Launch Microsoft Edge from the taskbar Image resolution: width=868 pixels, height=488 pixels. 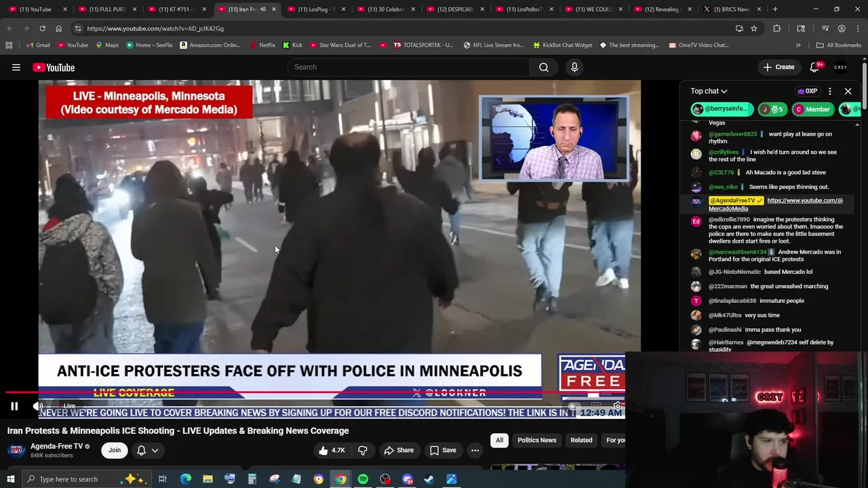tap(185, 479)
